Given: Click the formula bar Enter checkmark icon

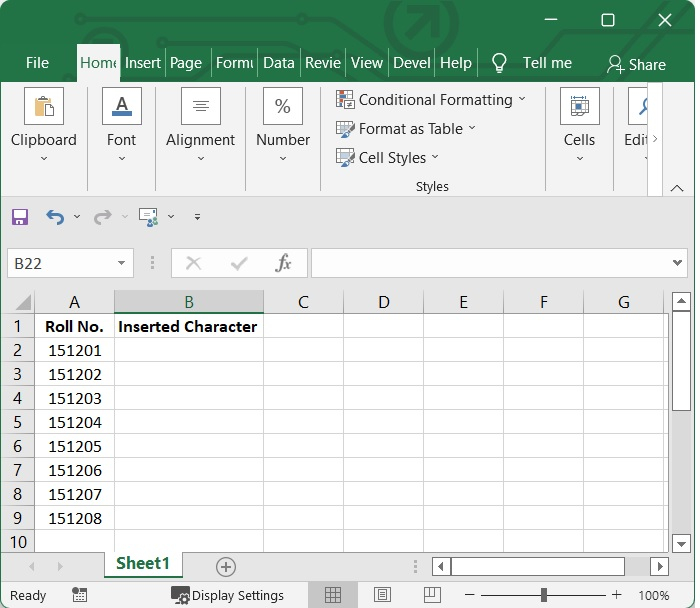Looking at the screenshot, I should pos(239,263).
